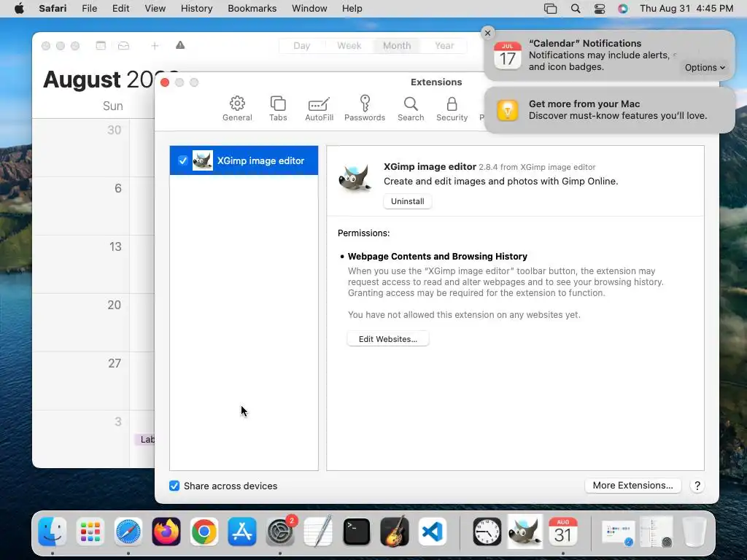Screen dimensions: 747x560
Task: Click the Lab event in Calendar window
Action: (145, 440)
